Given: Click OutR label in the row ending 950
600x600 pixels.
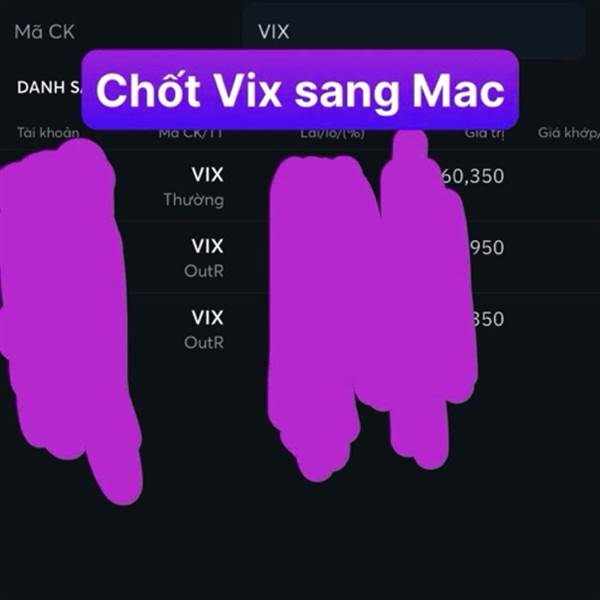Looking at the screenshot, I should tap(204, 271).
